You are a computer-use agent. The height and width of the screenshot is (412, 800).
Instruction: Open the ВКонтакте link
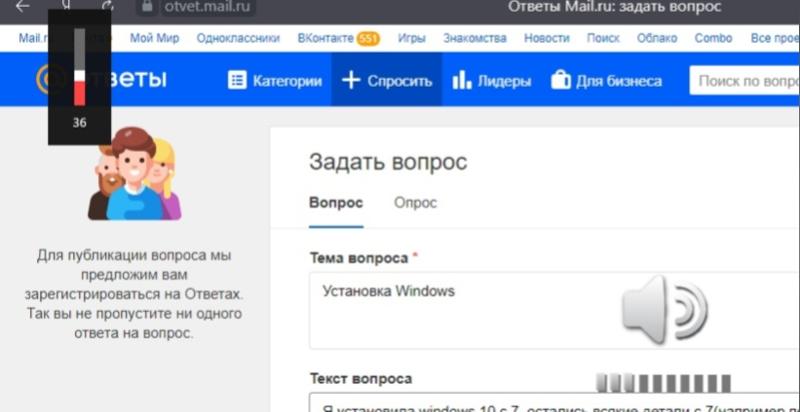(x=326, y=38)
